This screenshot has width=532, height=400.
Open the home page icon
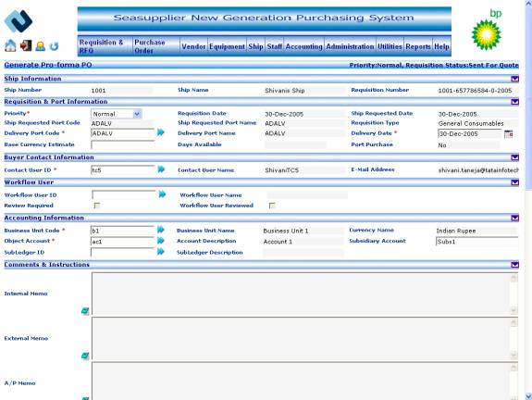pos(10,45)
